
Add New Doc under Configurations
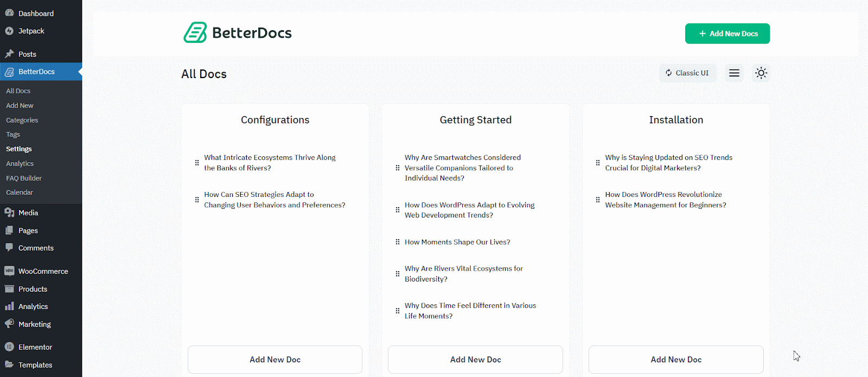coord(275,360)
